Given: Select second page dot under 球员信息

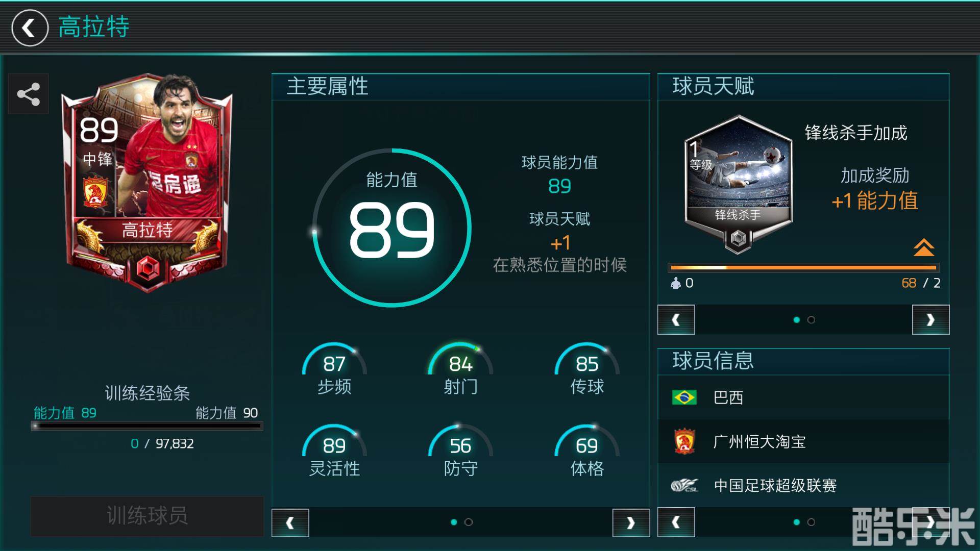Looking at the screenshot, I should [x=812, y=522].
